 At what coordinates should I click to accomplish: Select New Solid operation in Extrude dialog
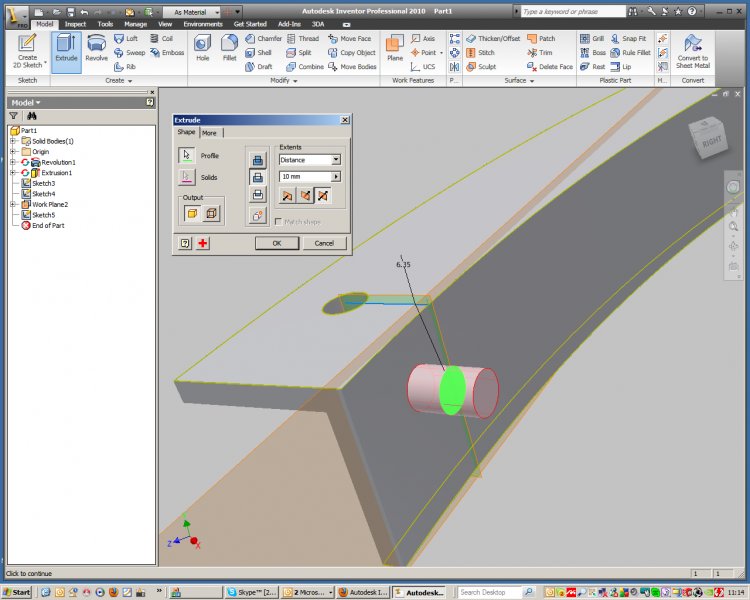click(x=257, y=216)
